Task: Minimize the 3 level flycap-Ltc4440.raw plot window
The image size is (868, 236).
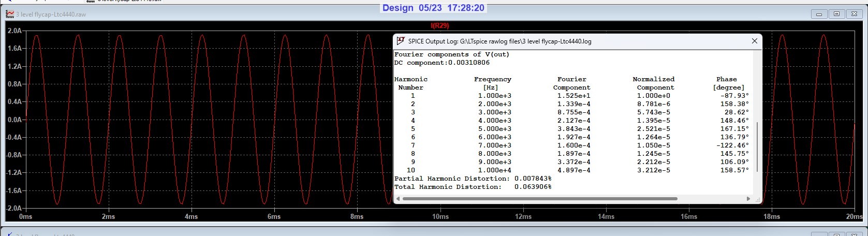Action: coord(819,14)
